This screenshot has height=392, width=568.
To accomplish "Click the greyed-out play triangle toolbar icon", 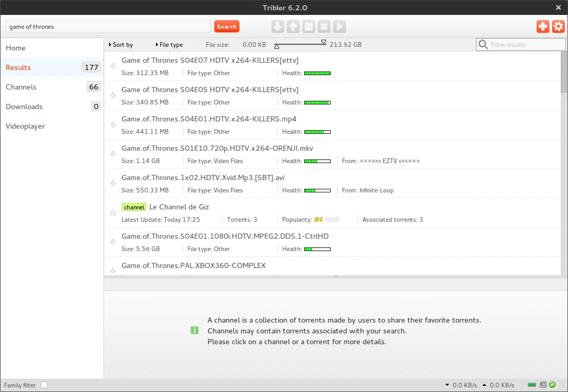I will coord(340,26).
